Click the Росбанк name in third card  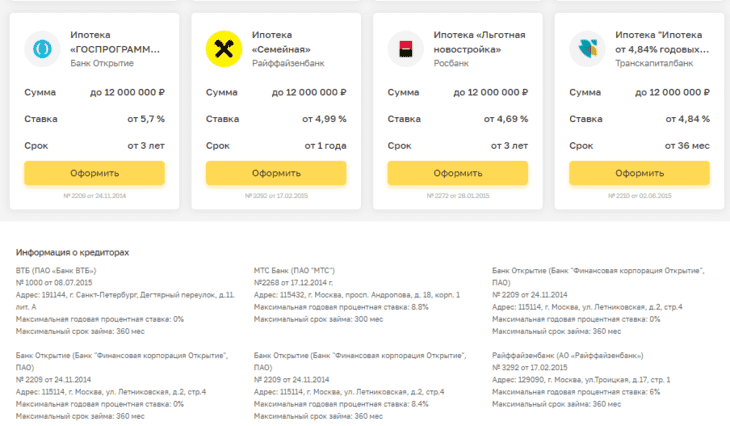(x=451, y=63)
